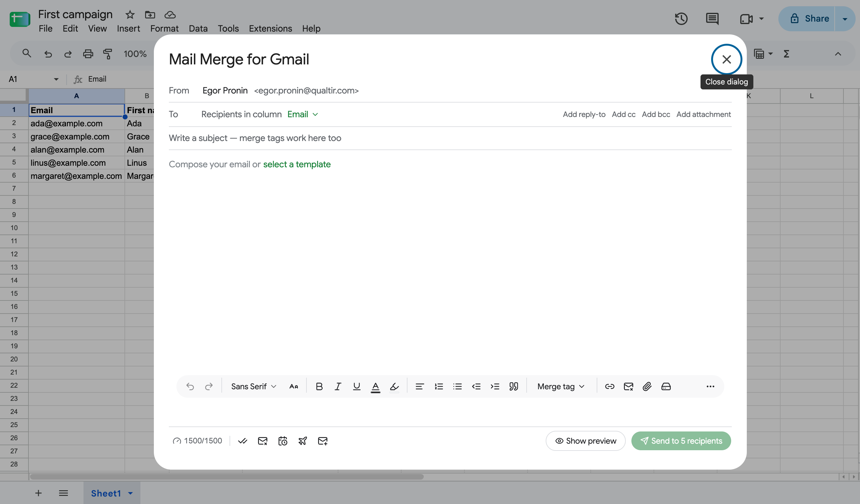Click the double-checkmark tracking icon

[x=243, y=441]
